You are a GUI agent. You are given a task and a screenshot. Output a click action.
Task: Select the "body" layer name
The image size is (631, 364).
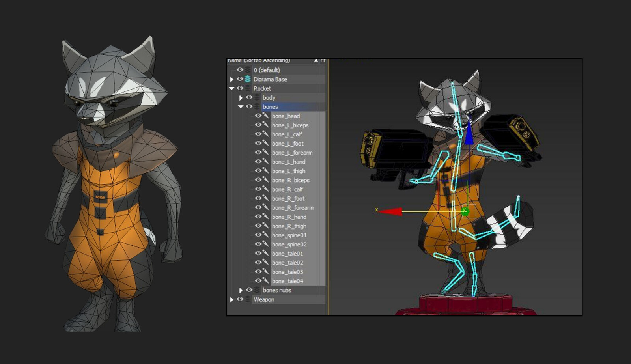[x=269, y=97]
